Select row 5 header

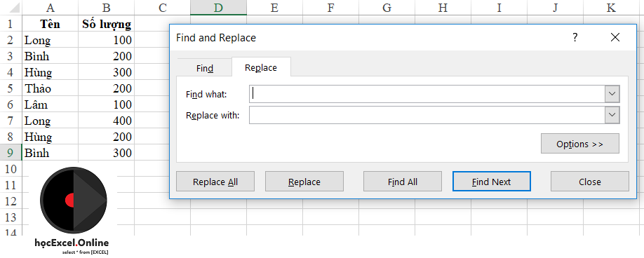[11, 88]
